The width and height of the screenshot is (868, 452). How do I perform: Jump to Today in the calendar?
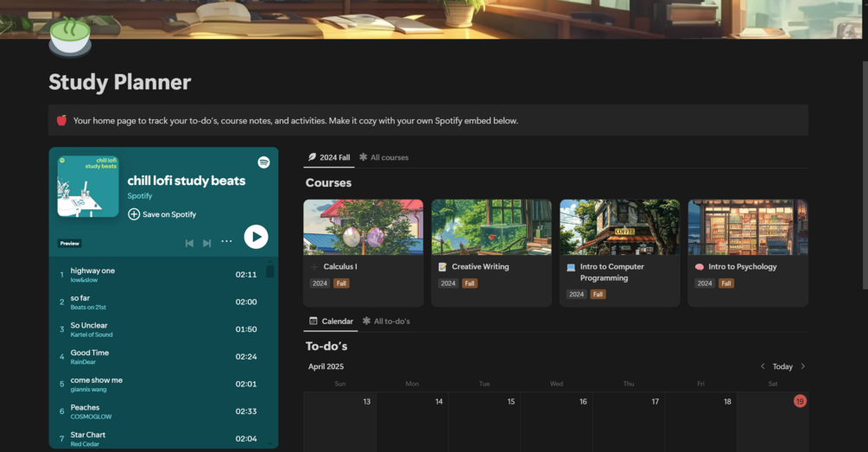(x=782, y=366)
